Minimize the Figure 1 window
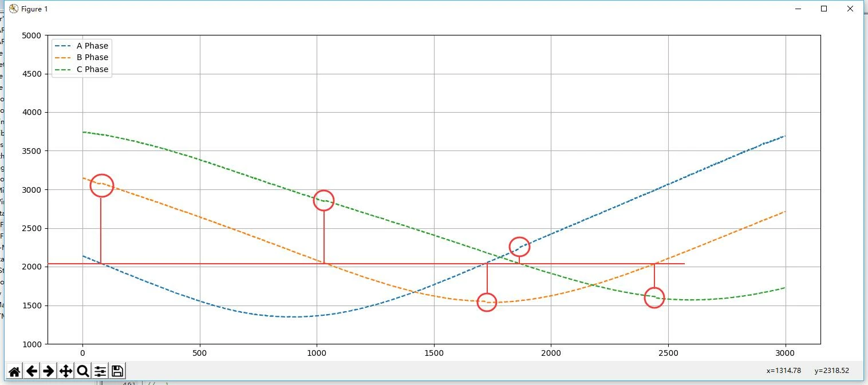This screenshot has width=868, height=385. pyautogui.click(x=798, y=9)
